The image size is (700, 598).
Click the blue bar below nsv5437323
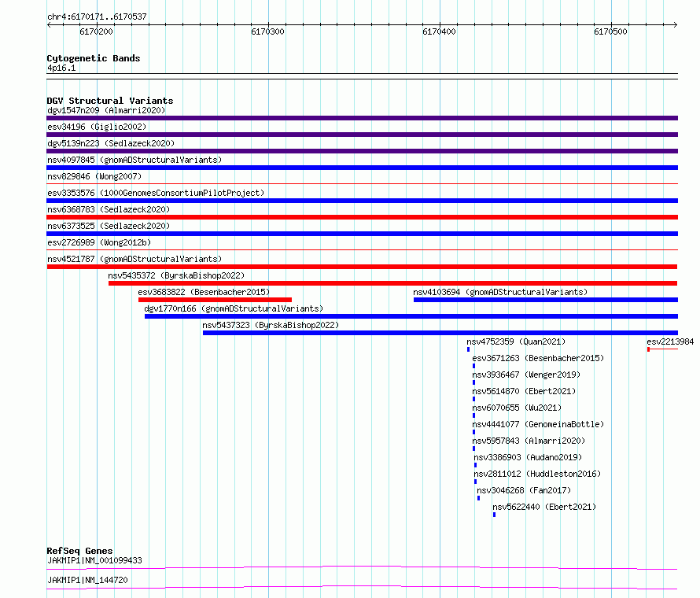pos(440,333)
